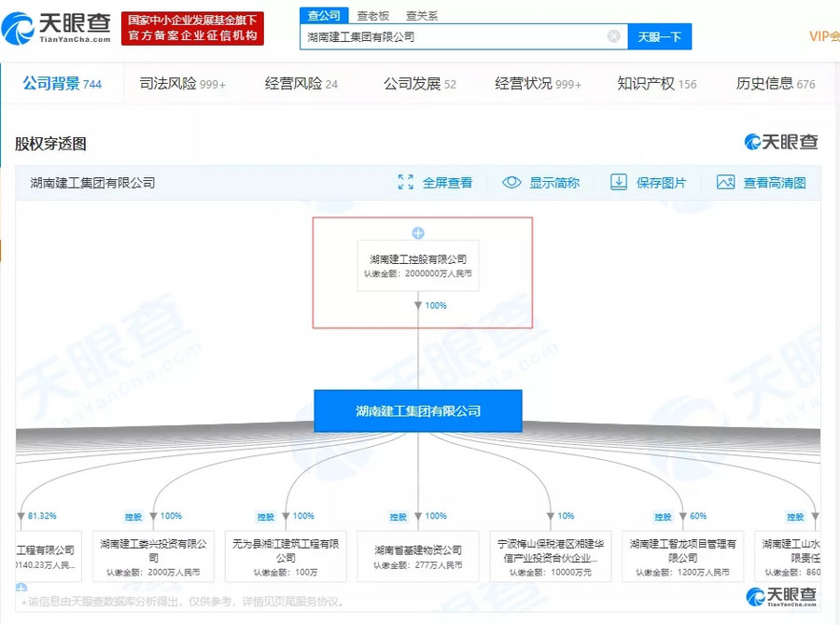Open the 经营风险 tab
Viewport: 840px width, 625px height.
click(x=301, y=84)
